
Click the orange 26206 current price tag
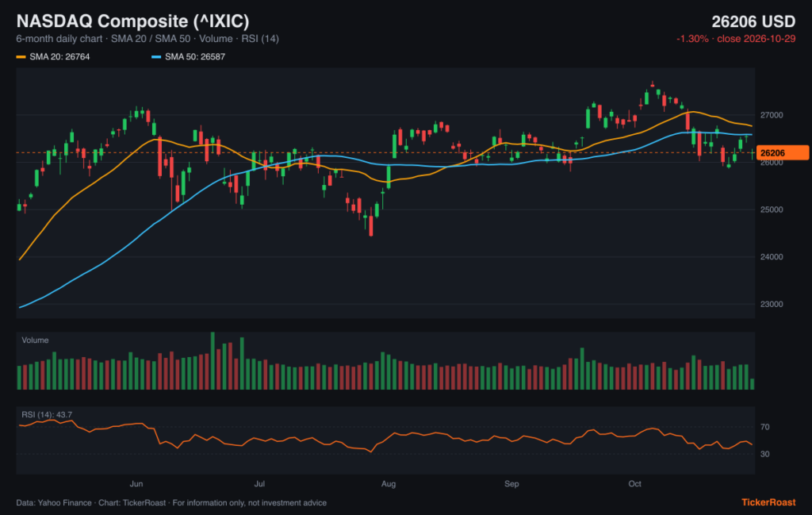coord(783,153)
